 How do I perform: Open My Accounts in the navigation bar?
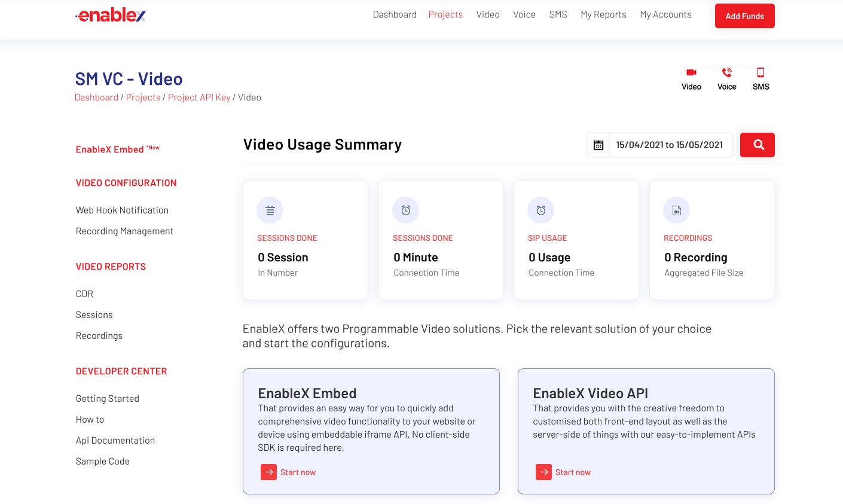click(665, 15)
